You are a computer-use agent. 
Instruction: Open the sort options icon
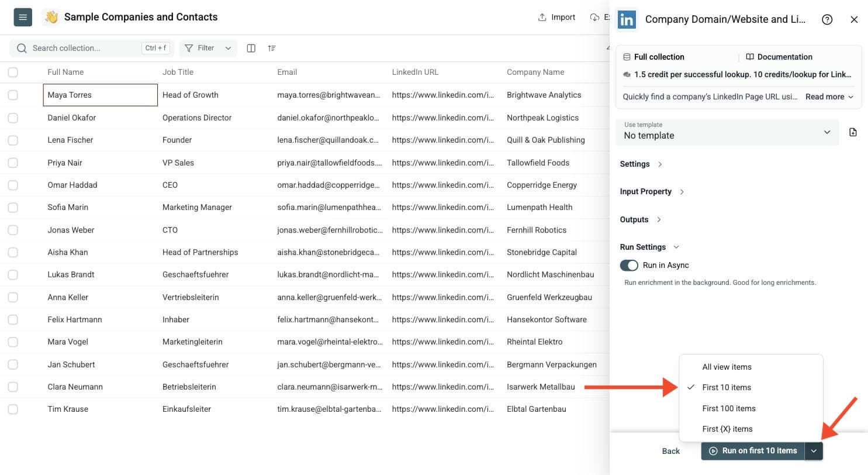272,48
